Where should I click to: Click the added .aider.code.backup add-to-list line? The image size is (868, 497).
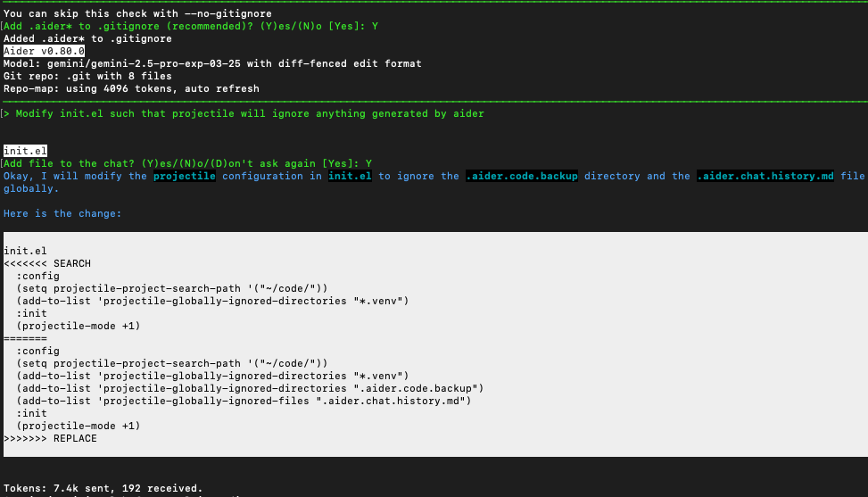click(x=250, y=388)
